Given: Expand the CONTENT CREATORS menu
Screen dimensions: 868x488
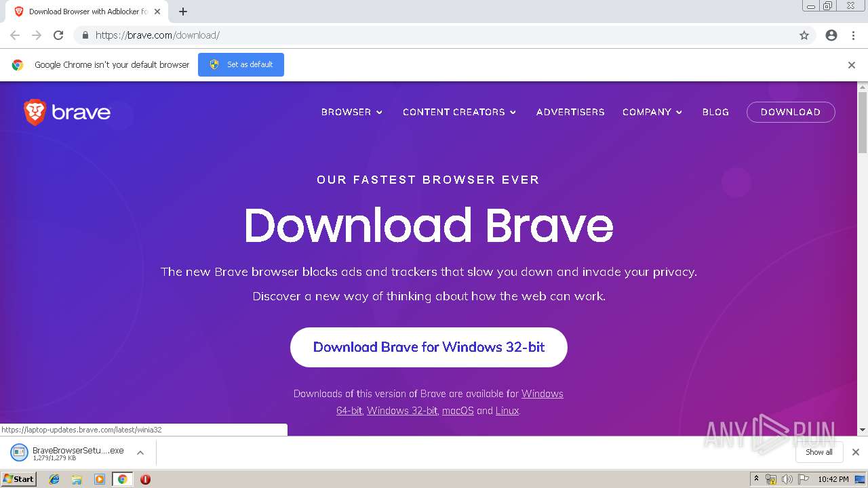Looking at the screenshot, I should coord(460,112).
